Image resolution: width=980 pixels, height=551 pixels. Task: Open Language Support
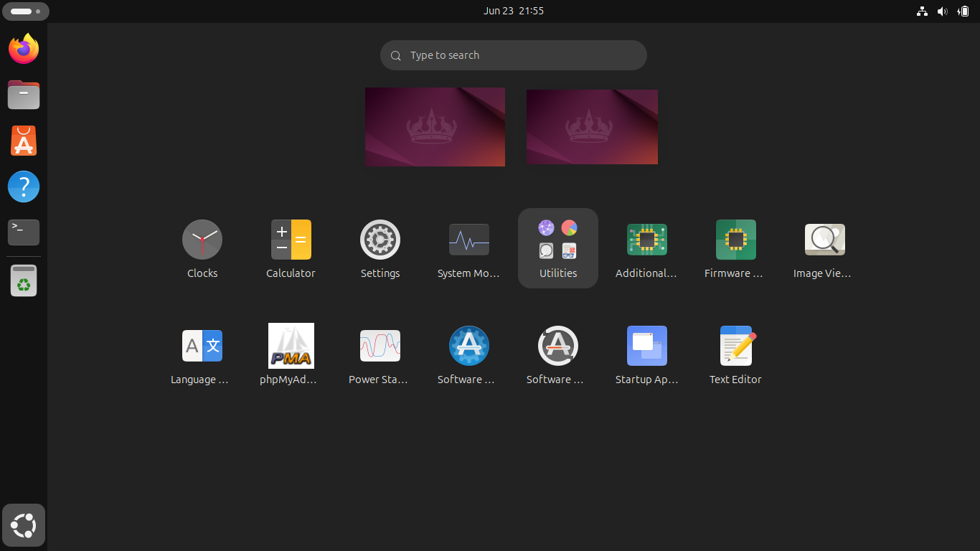point(202,354)
